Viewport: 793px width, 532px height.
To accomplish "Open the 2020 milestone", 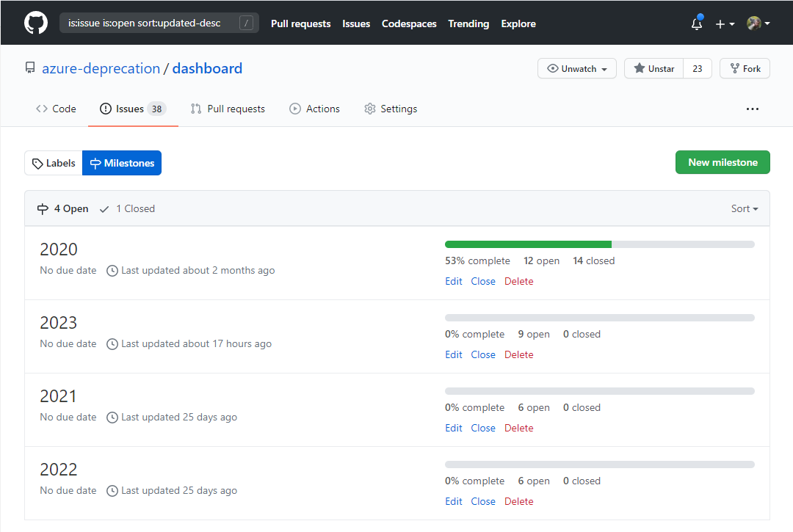I will [59, 249].
